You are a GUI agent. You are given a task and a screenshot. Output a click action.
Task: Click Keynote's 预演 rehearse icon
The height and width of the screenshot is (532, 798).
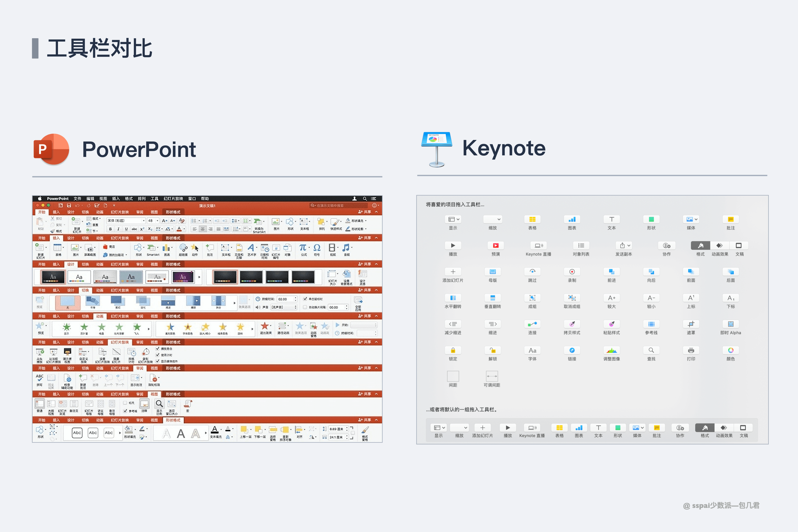click(x=496, y=245)
